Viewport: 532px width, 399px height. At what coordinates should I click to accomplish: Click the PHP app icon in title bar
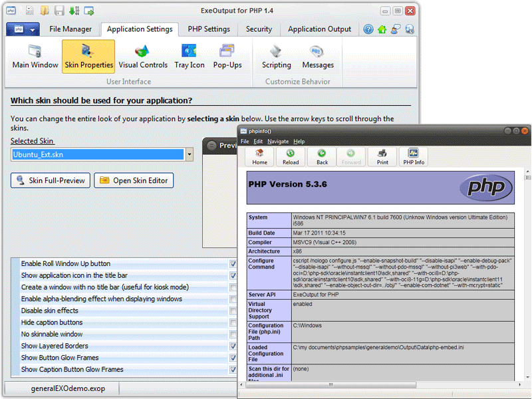(11, 11)
